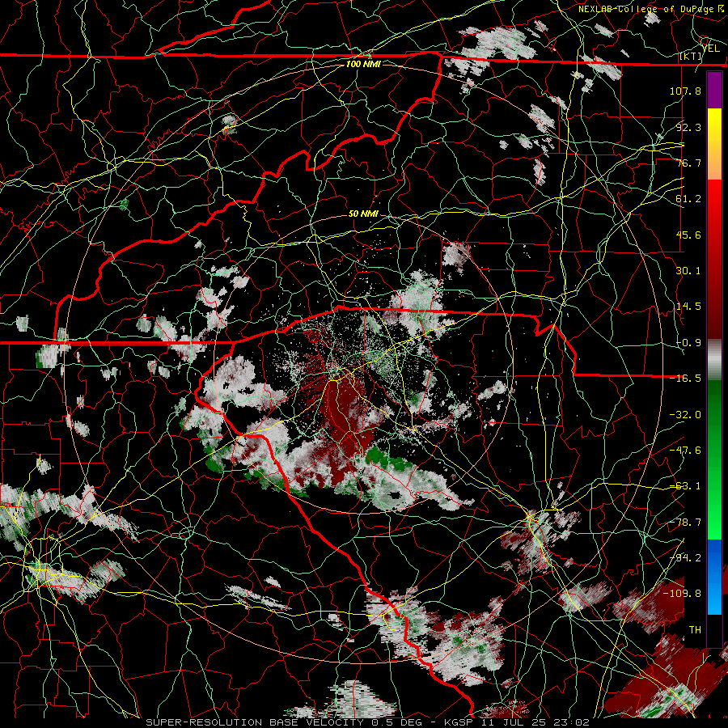Click the -32.0 velocity scale value

(685, 415)
